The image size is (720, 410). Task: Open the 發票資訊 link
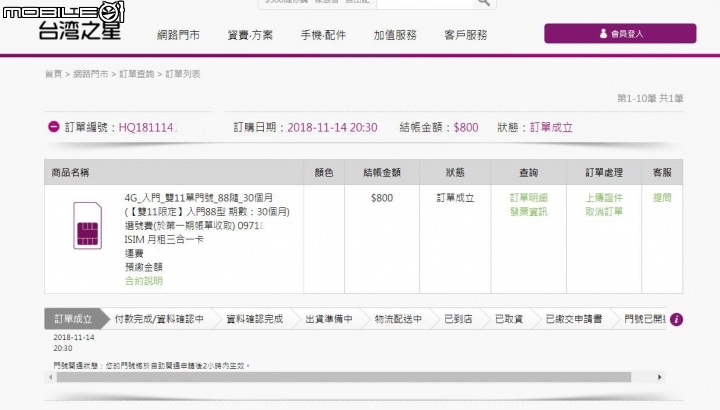click(x=529, y=212)
